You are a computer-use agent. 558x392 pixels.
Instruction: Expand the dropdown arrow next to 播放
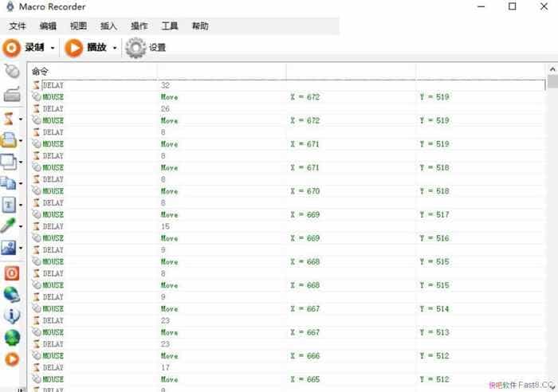click(115, 48)
